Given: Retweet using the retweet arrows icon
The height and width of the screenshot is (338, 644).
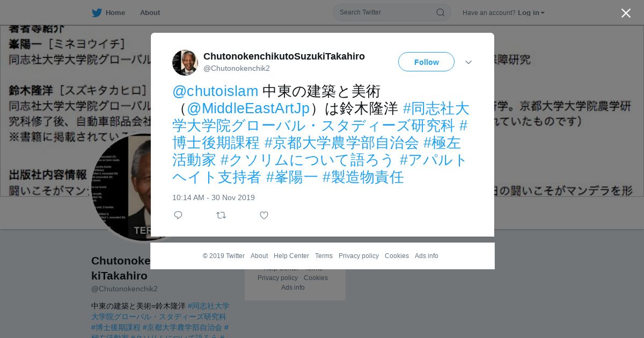Looking at the screenshot, I should point(221,215).
